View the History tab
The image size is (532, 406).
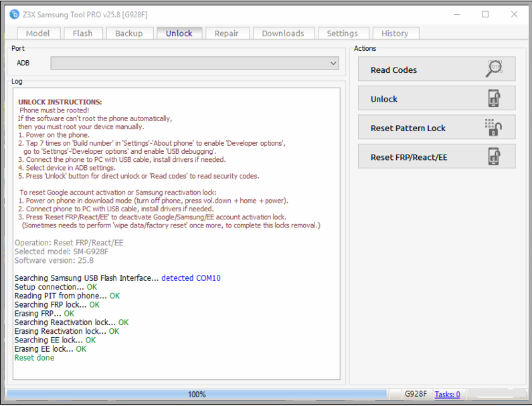pos(395,33)
